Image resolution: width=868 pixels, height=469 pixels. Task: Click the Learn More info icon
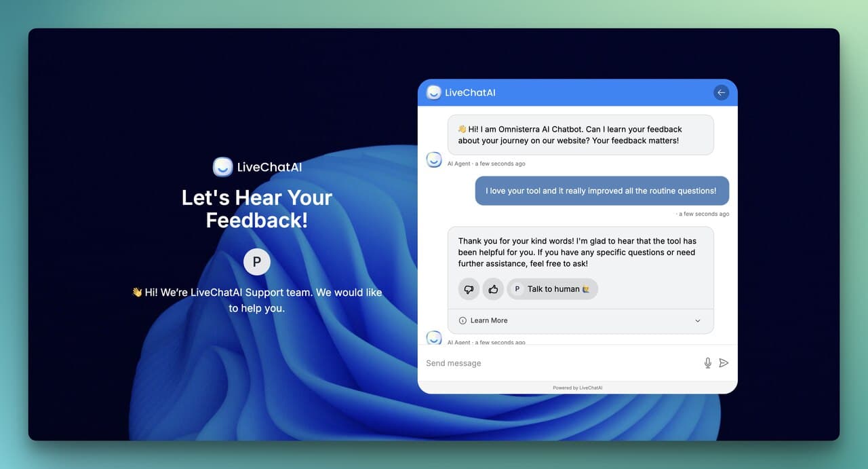(x=462, y=320)
